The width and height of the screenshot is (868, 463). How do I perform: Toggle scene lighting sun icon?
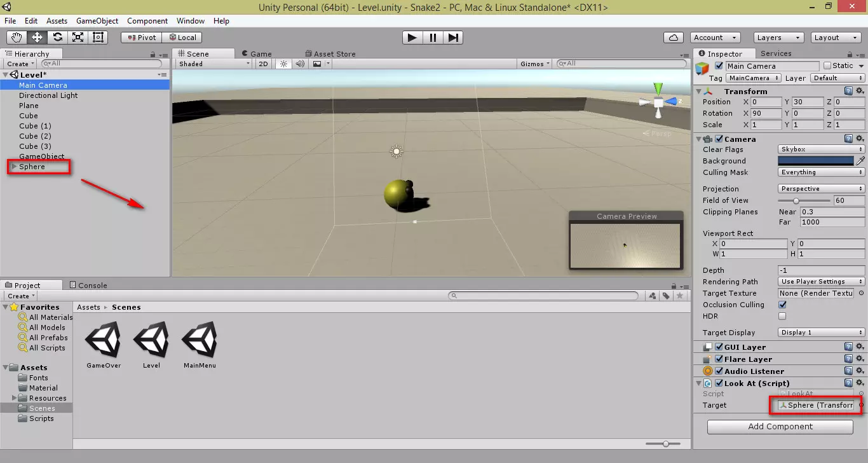283,64
